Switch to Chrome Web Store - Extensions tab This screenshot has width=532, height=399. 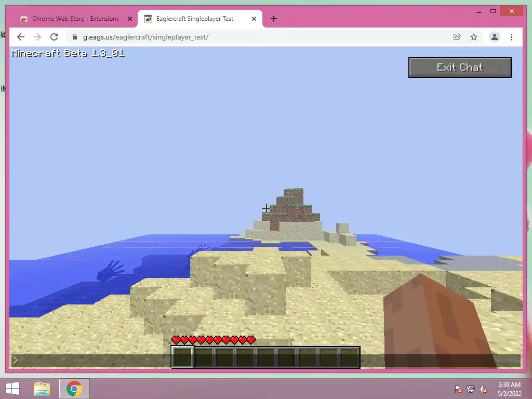point(75,19)
